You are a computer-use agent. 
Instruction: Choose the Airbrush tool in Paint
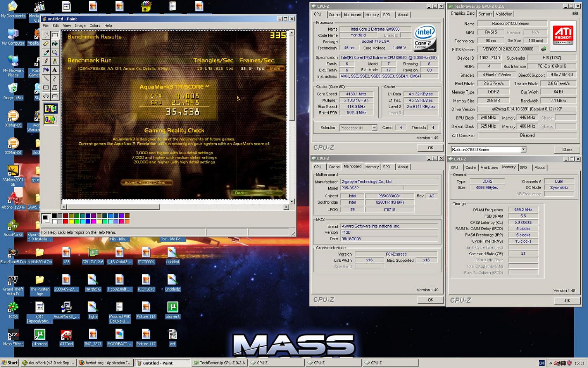tap(46, 70)
